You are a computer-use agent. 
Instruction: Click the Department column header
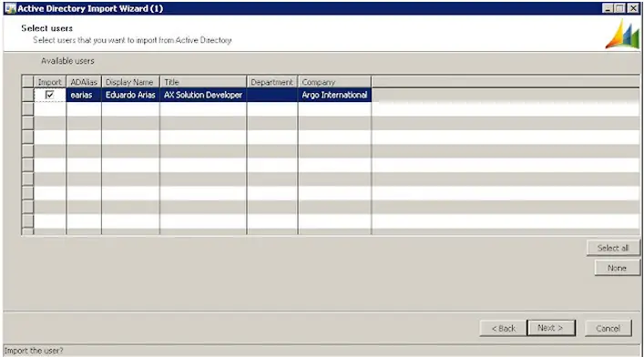point(272,82)
